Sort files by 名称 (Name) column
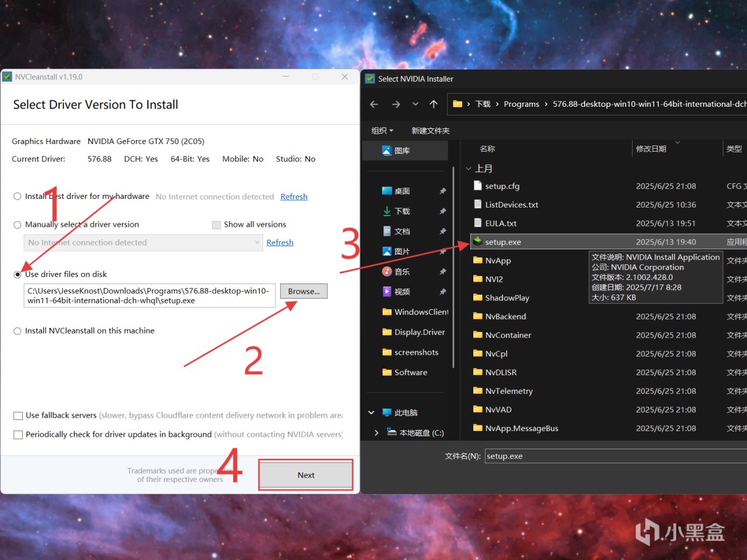Screen dimensions: 747x560 click(487, 149)
